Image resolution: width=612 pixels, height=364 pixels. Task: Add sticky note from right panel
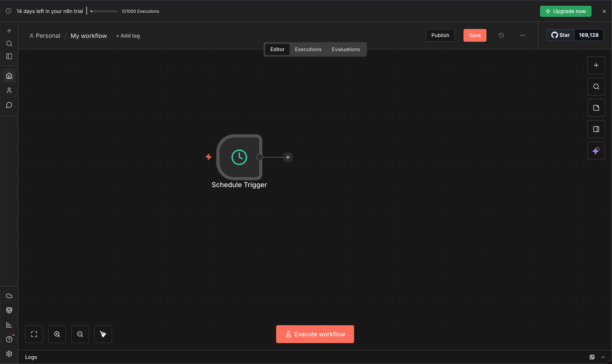pyautogui.click(x=596, y=108)
